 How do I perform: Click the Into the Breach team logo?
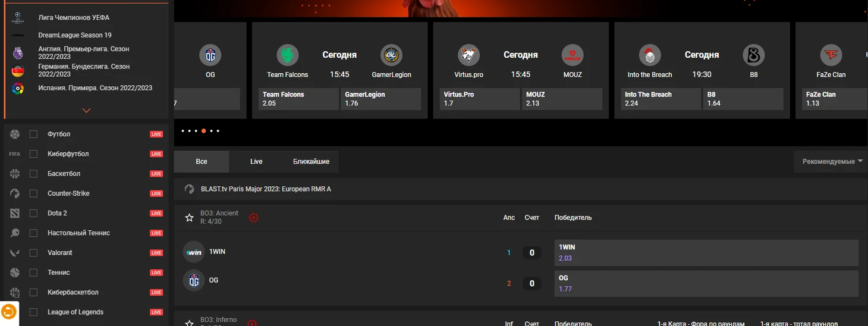click(650, 55)
